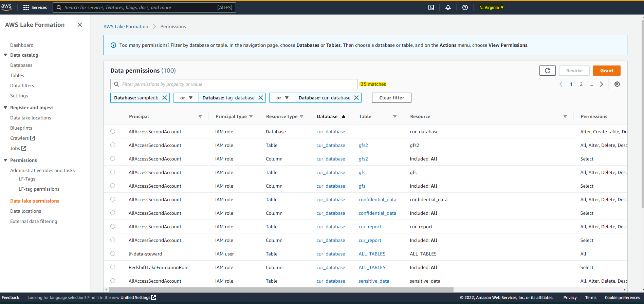This screenshot has width=644, height=304.
Task: Select radio for gfs Table row
Action: (113, 172)
